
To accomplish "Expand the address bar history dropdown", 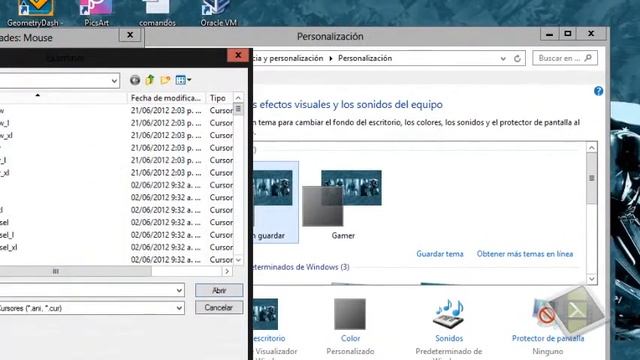I will click(x=503, y=58).
